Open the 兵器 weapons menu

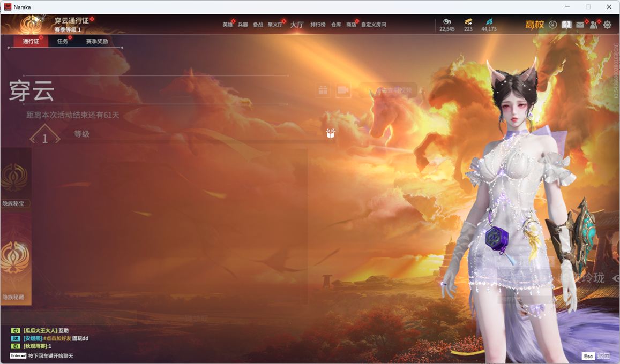click(x=243, y=25)
